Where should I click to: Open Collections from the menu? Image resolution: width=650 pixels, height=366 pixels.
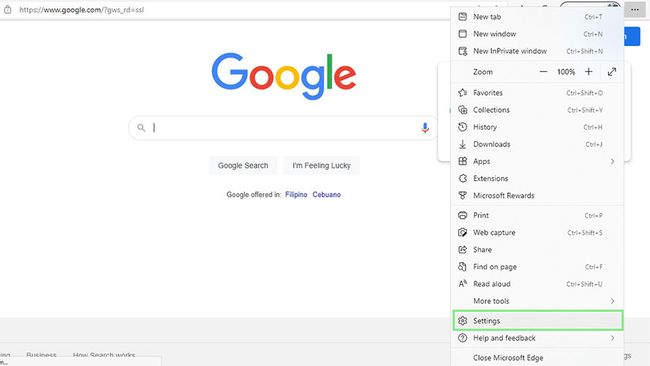tap(537, 110)
